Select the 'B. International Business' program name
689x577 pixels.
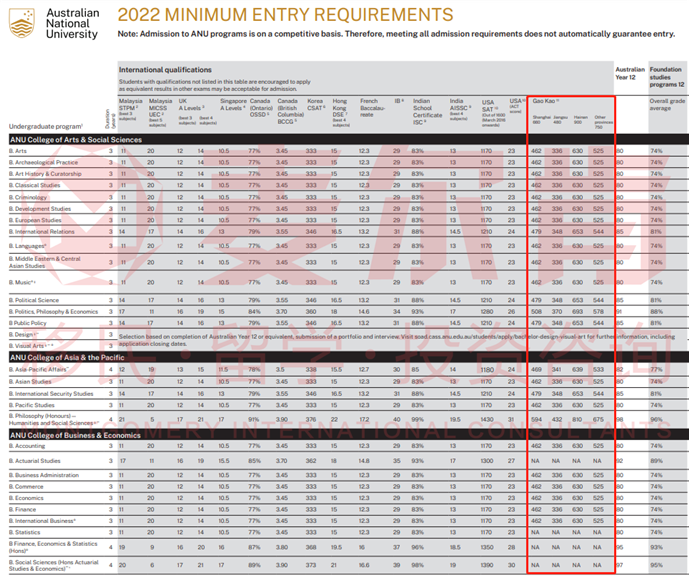point(42,521)
